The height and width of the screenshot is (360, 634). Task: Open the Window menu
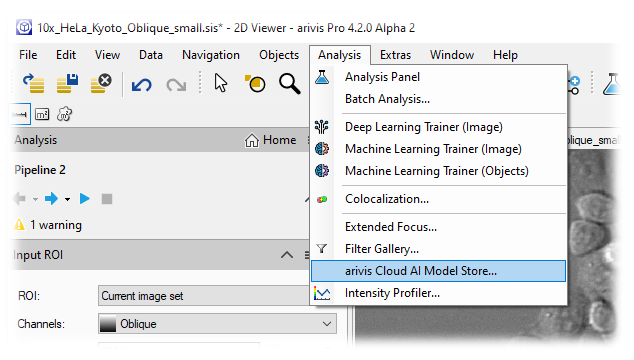click(x=452, y=55)
